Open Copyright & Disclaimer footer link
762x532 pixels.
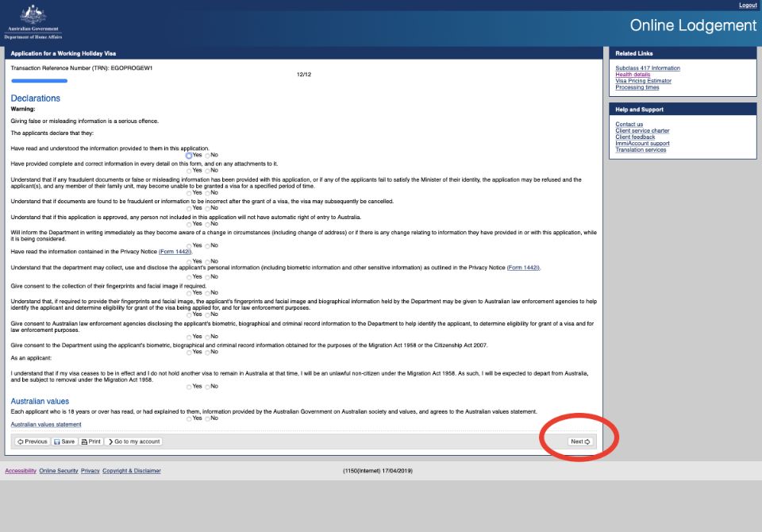coord(132,471)
